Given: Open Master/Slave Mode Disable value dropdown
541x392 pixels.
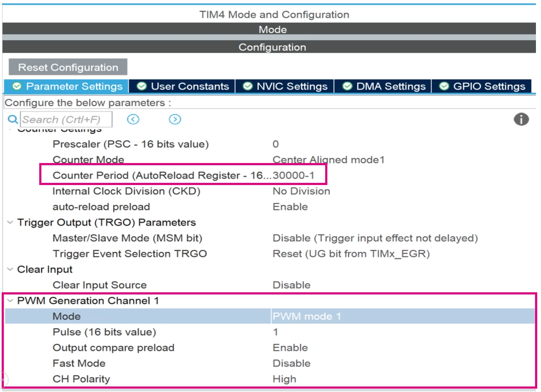Looking at the screenshot, I should pos(375,238).
